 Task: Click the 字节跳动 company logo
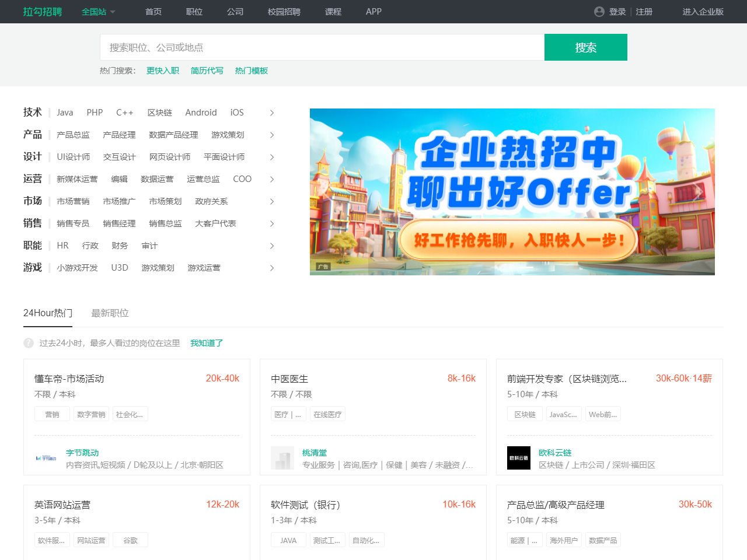(46, 459)
